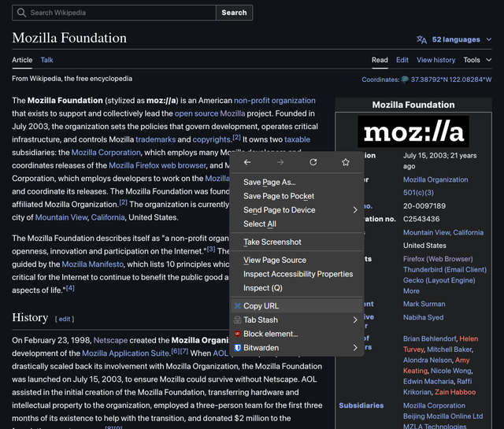Image resolution: width=504 pixels, height=429 pixels.
Task: Open the Mitchell Baker link
Action: pos(450,349)
